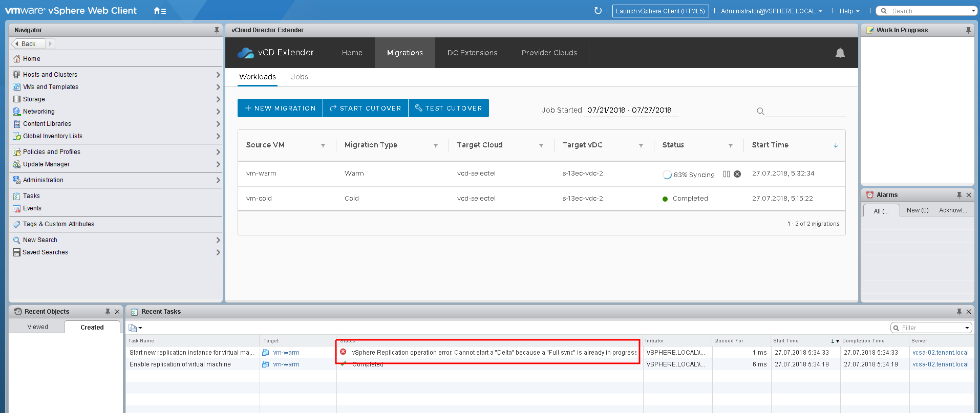Pin the Alarms panel
Screen dimensions: 980x413
pos(959,195)
